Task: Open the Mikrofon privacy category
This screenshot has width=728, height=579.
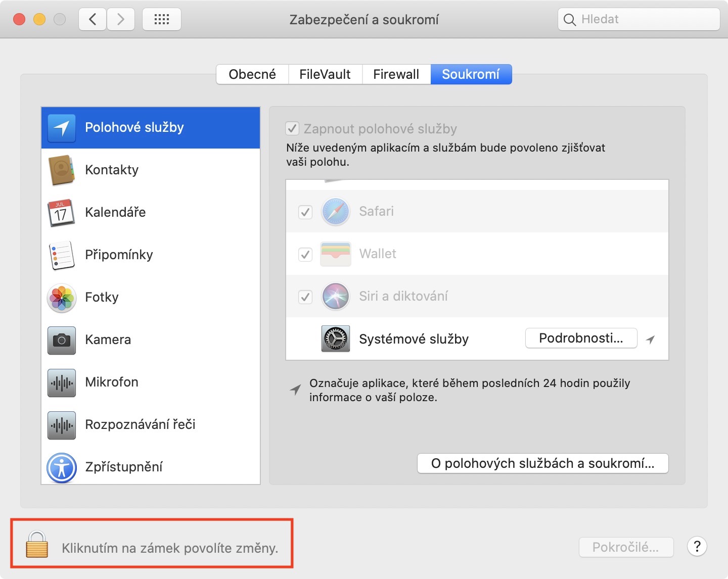Action: point(150,382)
